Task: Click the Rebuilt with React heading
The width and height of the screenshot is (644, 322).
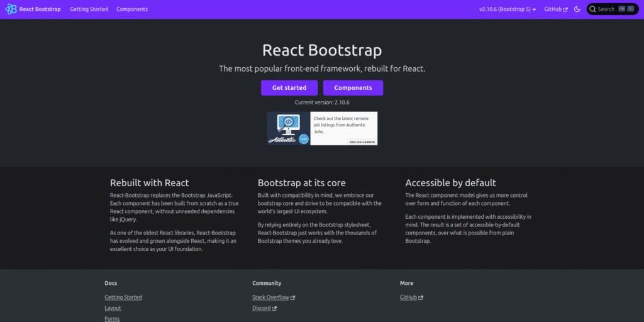Action: pyautogui.click(x=150, y=183)
